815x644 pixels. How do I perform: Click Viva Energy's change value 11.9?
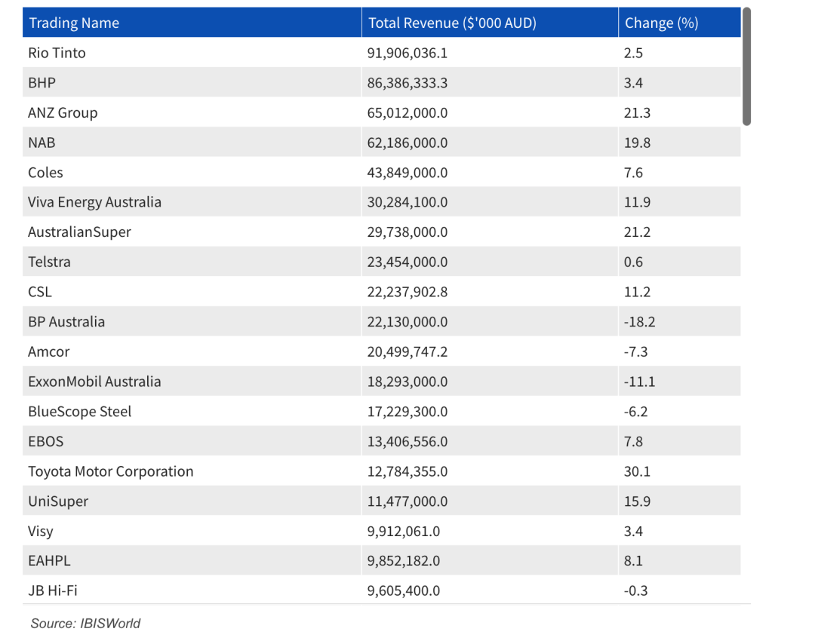pyautogui.click(x=637, y=202)
